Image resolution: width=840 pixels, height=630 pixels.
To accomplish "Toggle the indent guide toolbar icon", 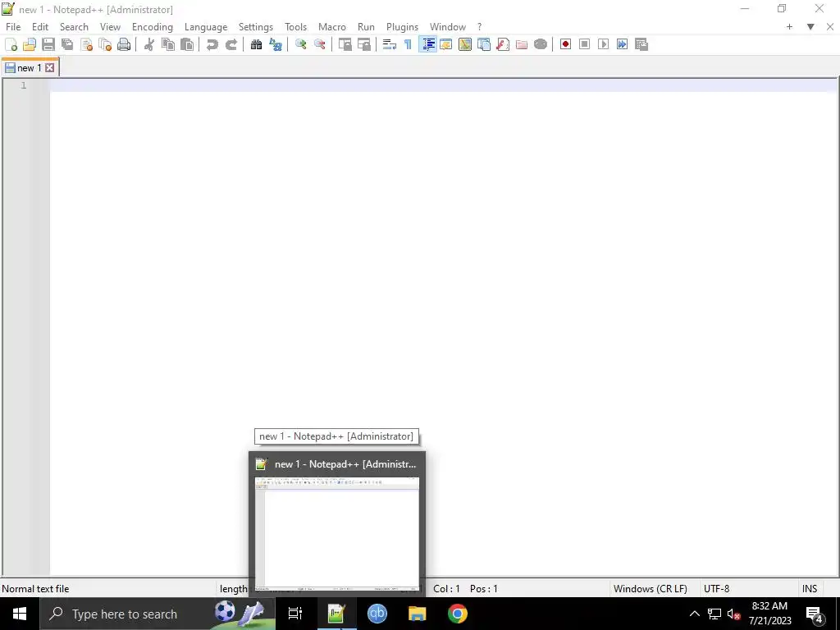I will [x=427, y=44].
